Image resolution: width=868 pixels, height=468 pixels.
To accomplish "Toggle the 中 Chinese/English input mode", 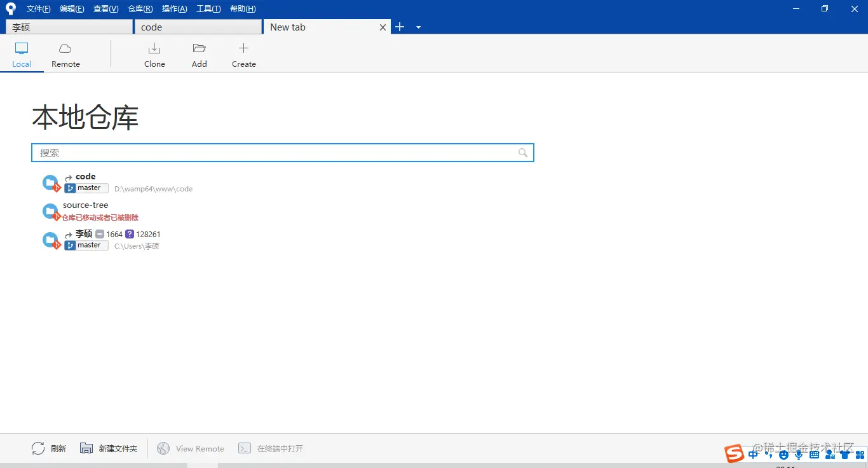I will 754,454.
